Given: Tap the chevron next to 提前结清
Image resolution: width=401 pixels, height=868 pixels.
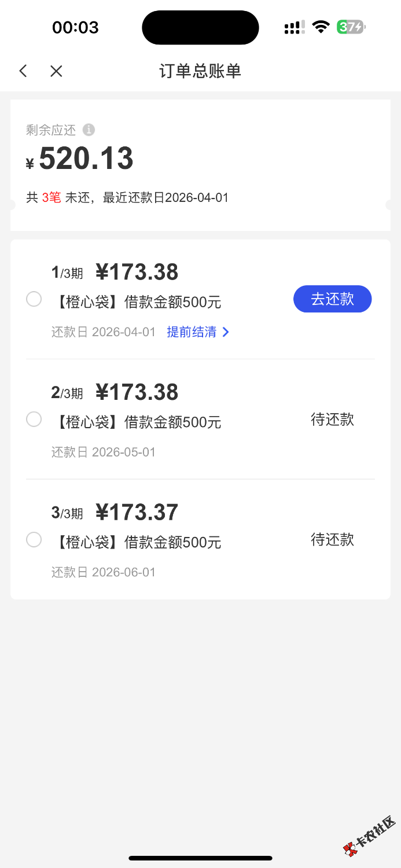Looking at the screenshot, I should [x=226, y=332].
